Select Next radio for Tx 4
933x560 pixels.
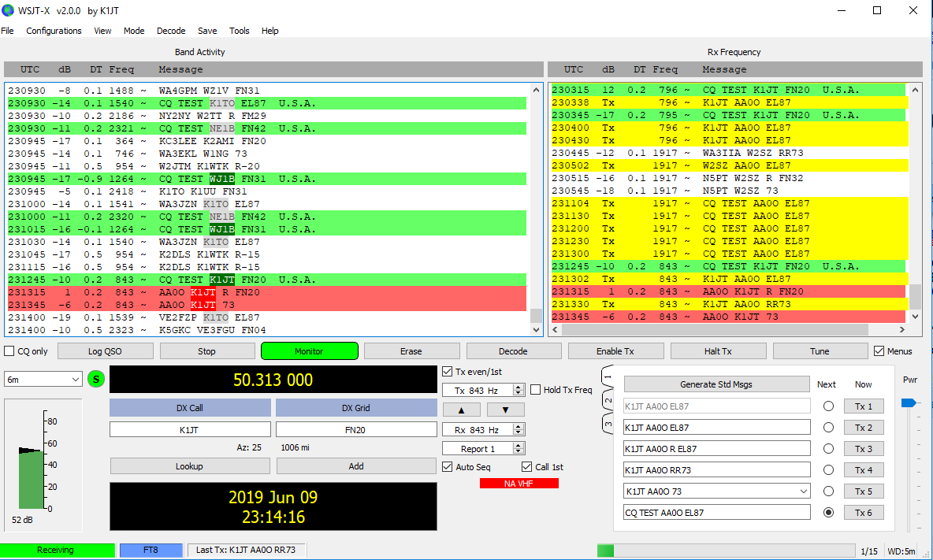pyautogui.click(x=828, y=470)
